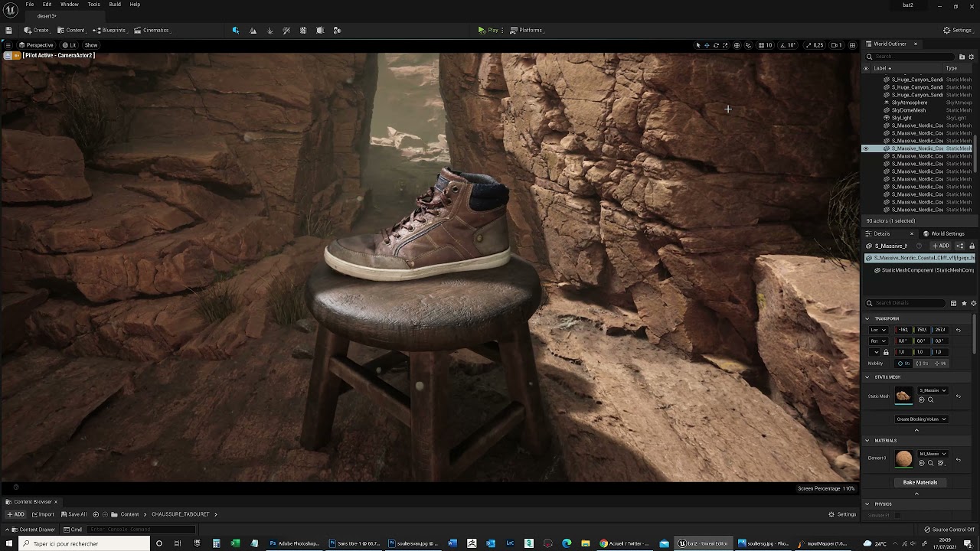
Task: Open the Perspective viewport dropdown
Action: coord(35,45)
